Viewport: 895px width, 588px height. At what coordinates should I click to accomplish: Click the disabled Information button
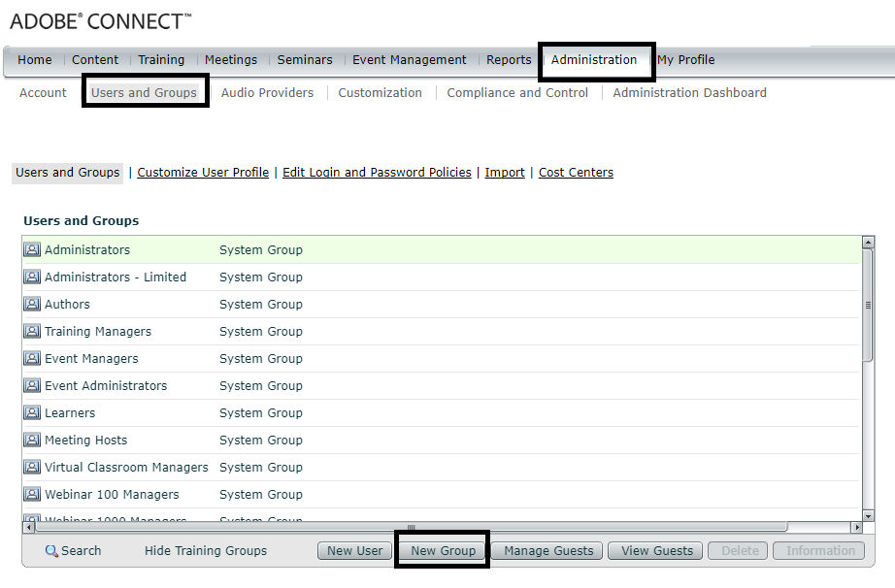pyautogui.click(x=820, y=551)
